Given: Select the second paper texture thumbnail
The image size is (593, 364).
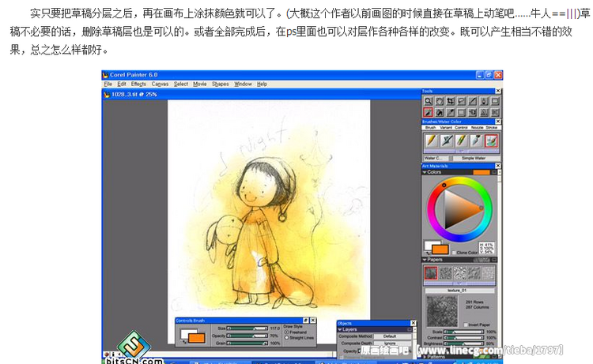Looking at the screenshot, I should 445,272.
